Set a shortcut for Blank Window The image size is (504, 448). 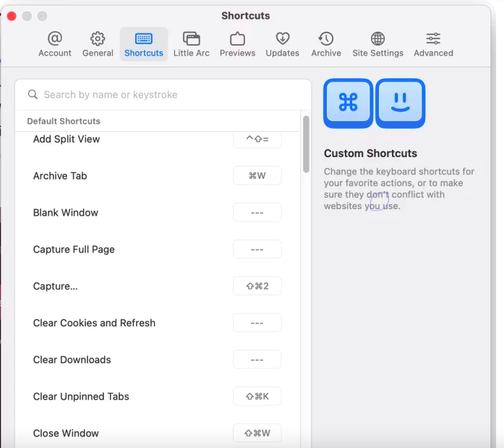tap(257, 213)
